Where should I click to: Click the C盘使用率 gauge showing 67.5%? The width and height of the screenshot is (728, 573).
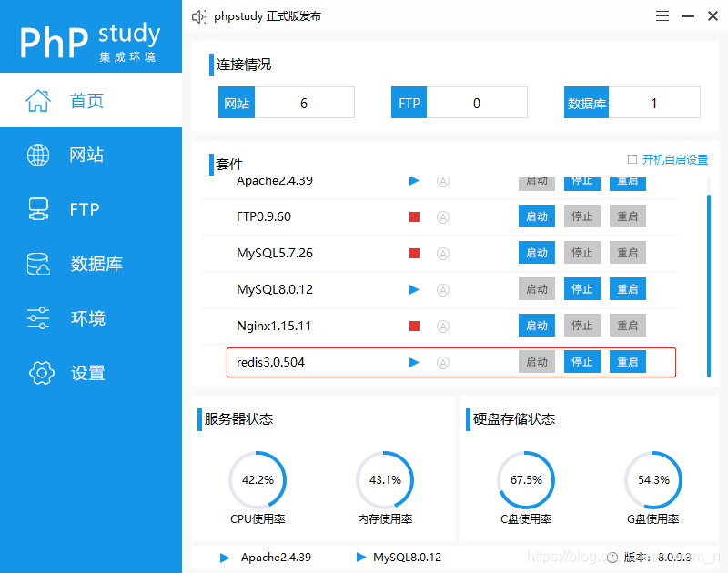[526, 479]
